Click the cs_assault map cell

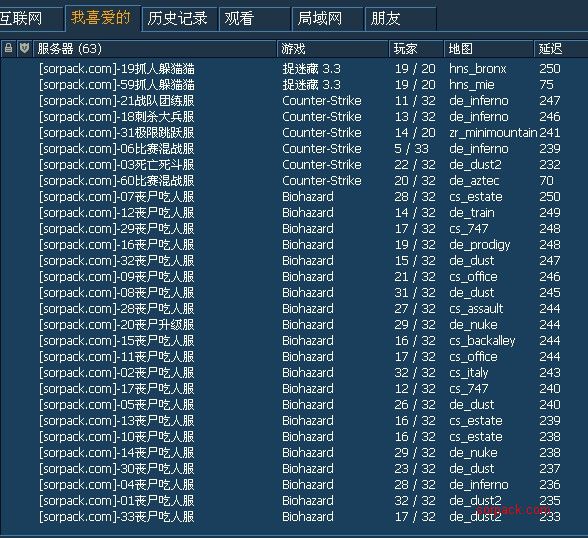coord(476,309)
